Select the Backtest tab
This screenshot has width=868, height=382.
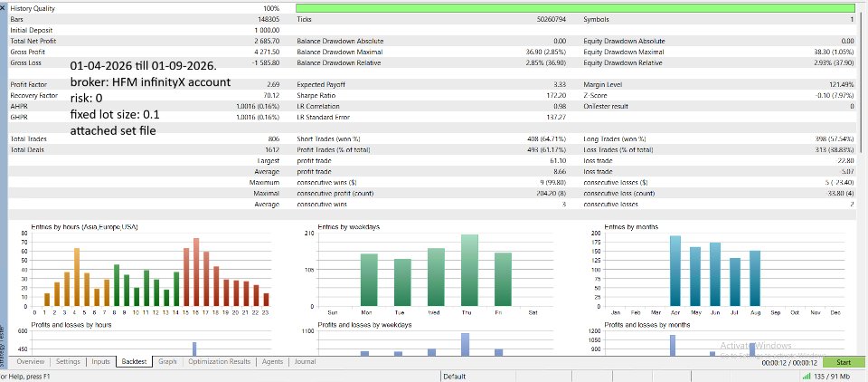(134, 361)
